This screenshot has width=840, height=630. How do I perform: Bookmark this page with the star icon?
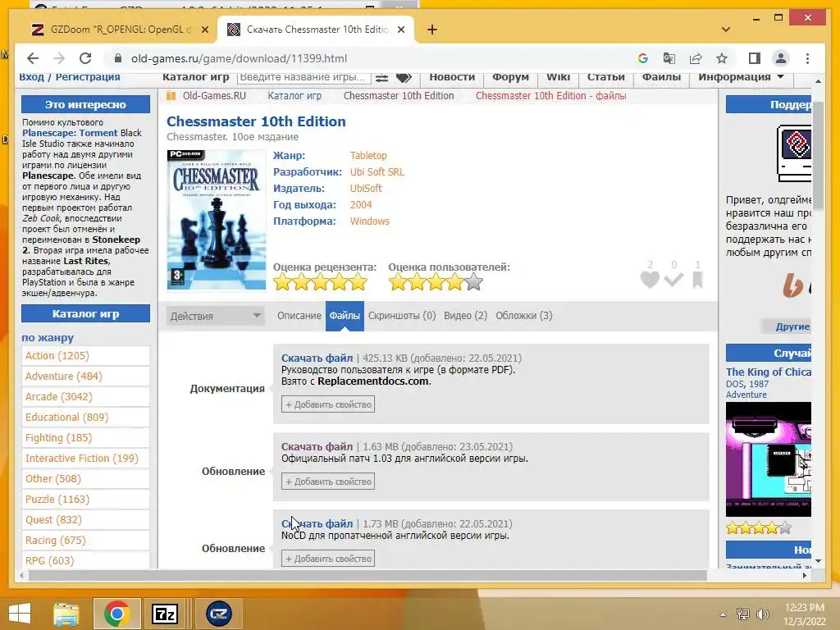click(x=722, y=58)
